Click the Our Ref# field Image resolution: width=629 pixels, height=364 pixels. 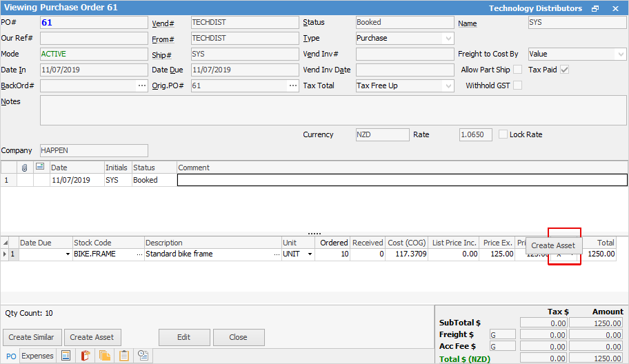94,39
